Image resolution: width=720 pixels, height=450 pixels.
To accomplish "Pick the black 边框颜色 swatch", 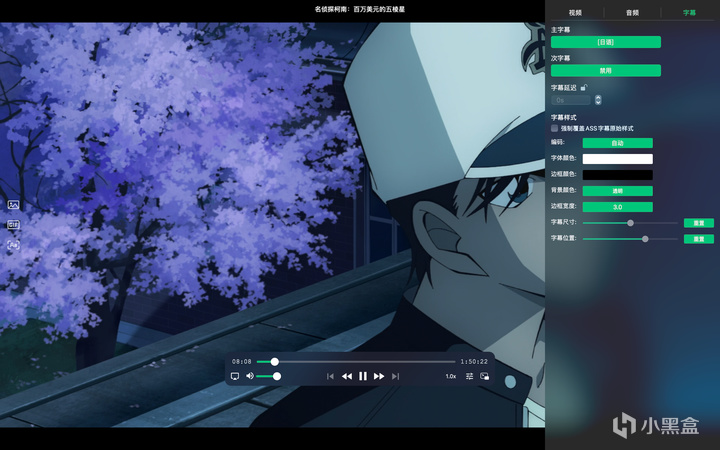I will 618,175.
